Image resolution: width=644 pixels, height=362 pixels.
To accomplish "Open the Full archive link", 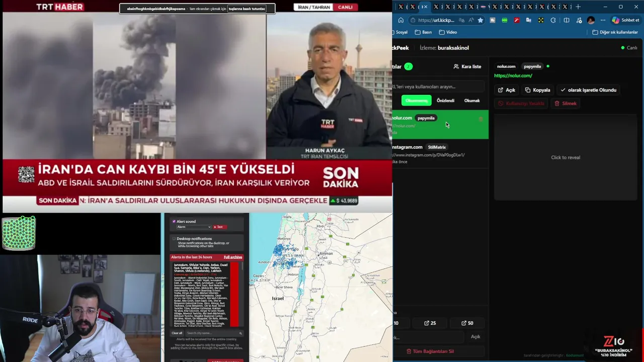I will (233, 257).
